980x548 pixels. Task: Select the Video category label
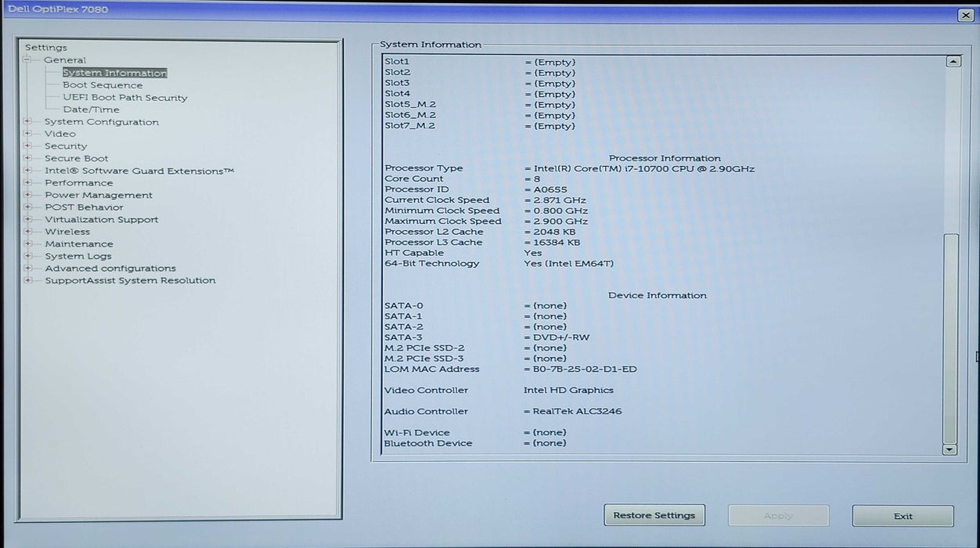coord(60,134)
